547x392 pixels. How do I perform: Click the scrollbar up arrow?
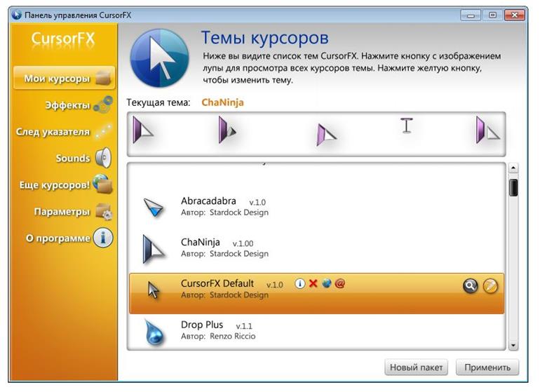513,168
